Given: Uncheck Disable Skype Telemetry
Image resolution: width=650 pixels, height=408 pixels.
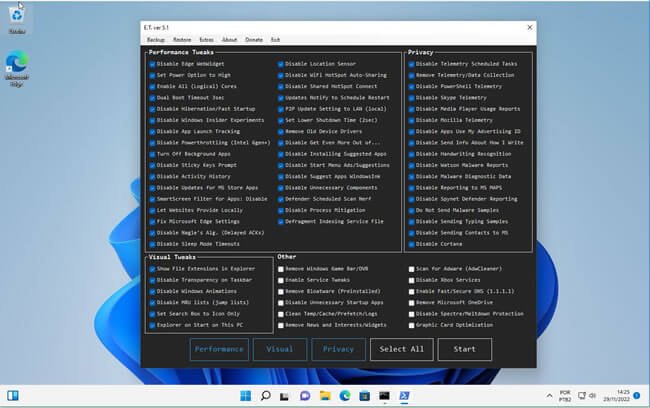Looking at the screenshot, I should pos(411,98).
